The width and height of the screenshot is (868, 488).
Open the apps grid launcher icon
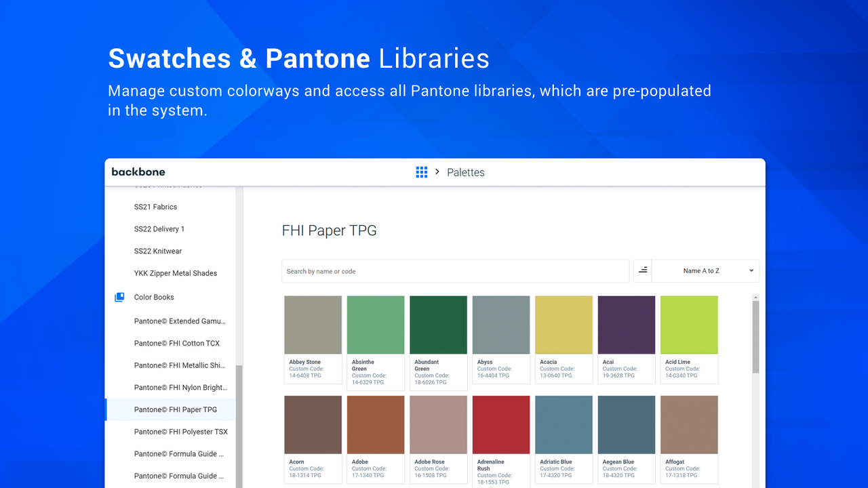point(421,172)
